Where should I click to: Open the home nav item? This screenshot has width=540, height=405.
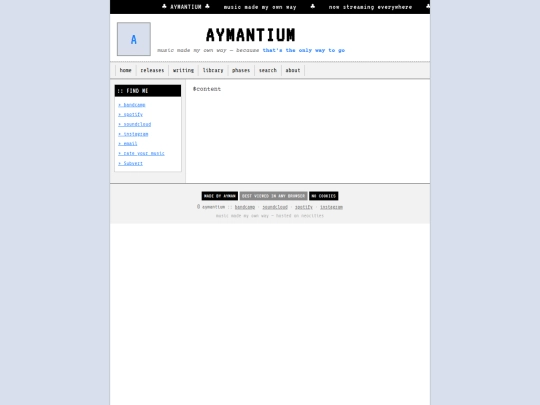pyautogui.click(x=125, y=70)
